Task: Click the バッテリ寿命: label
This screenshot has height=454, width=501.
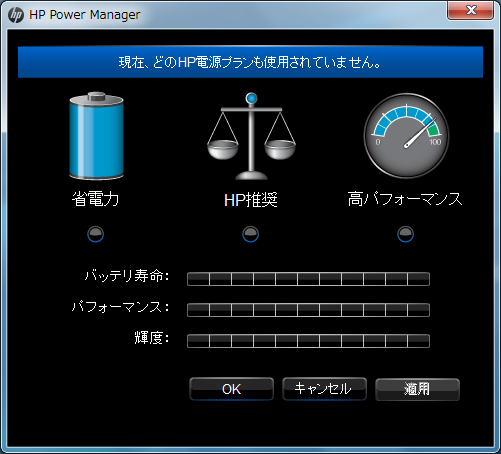Action: tap(127, 276)
